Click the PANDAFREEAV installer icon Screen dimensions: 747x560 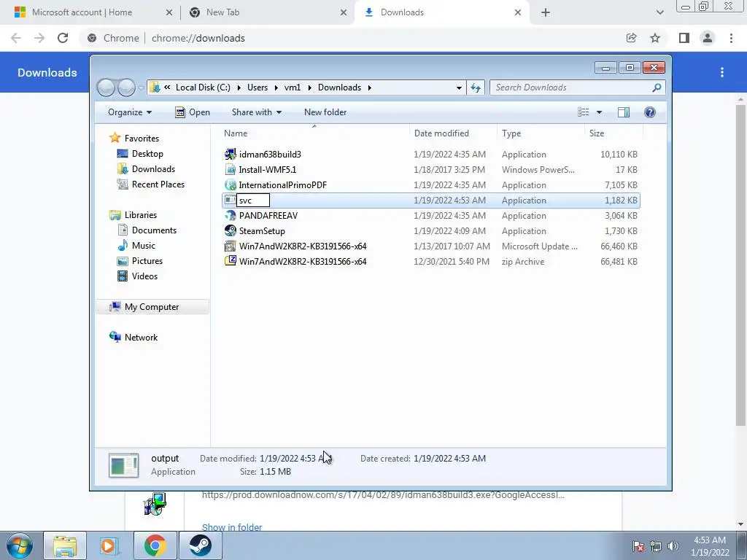click(230, 216)
